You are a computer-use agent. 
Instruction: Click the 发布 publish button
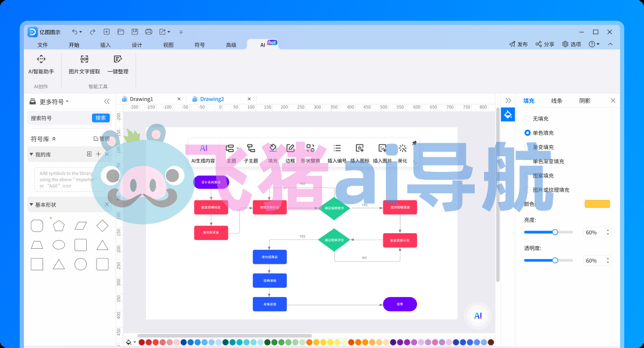coord(518,44)
